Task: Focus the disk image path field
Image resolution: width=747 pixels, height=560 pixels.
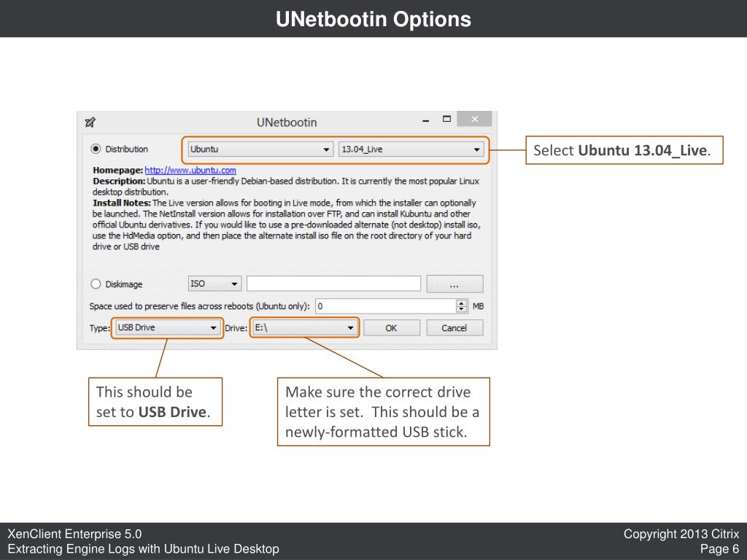Action: [x=333, y=284]
